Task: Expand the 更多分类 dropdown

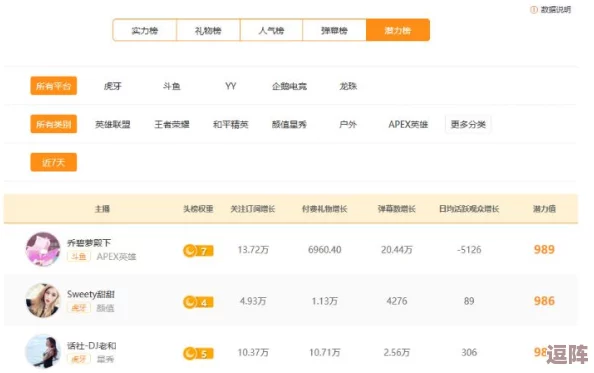Action: coord(468,124)
